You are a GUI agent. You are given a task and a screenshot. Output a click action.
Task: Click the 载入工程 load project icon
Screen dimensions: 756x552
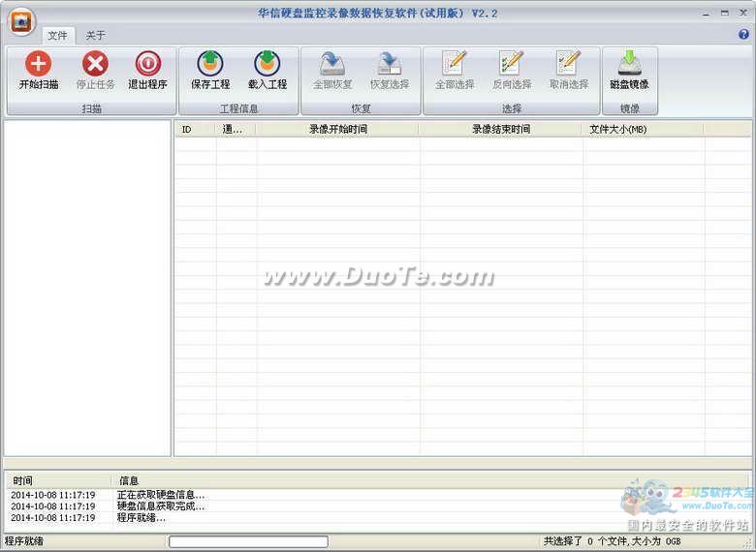click(x=268, y=64)
